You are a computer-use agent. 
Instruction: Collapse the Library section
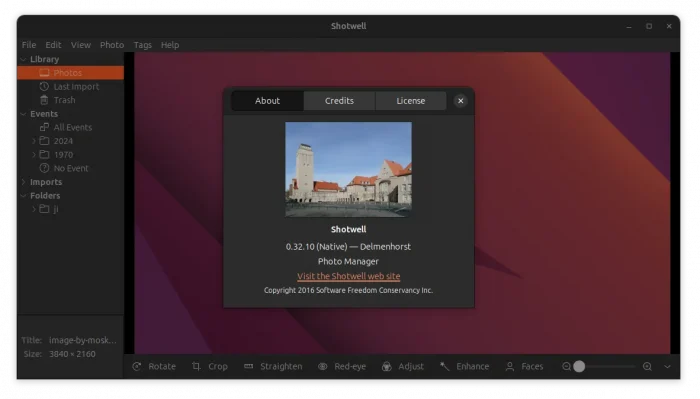coord(24,59)
